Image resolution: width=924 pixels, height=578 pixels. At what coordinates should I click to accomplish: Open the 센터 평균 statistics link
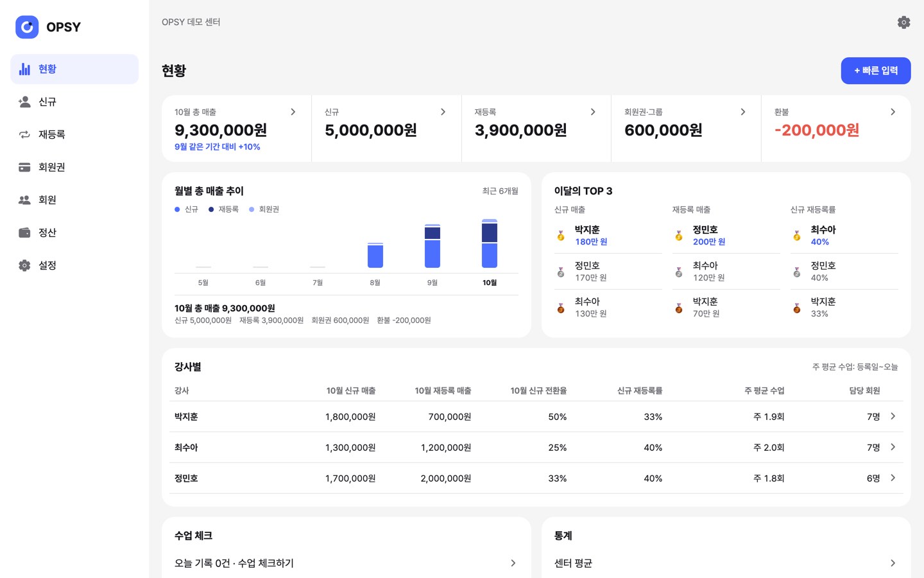[x=726, y=563]
